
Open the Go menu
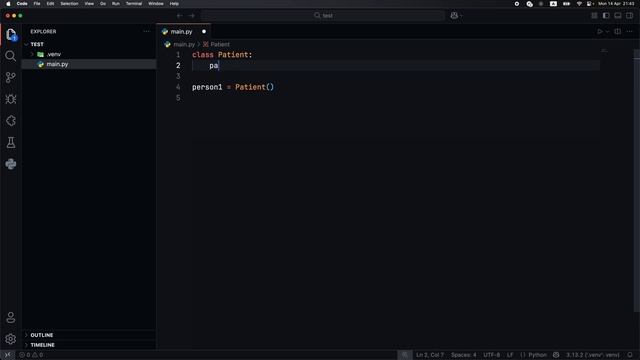[103, 4]
